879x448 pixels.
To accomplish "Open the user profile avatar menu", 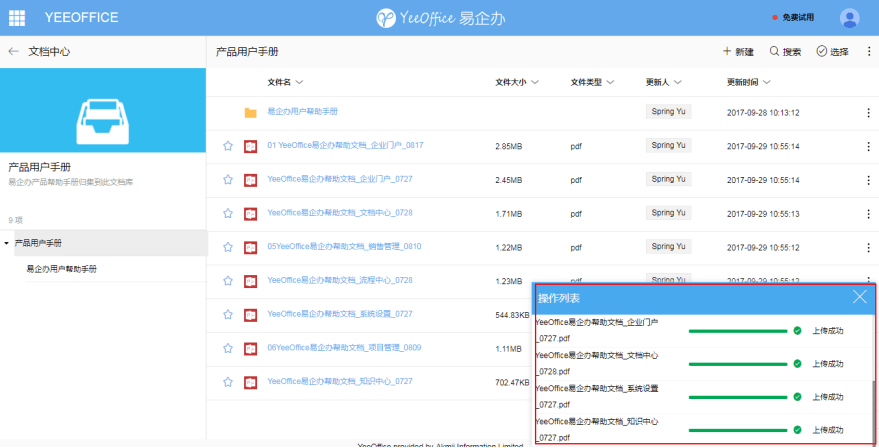I will 849,18.
